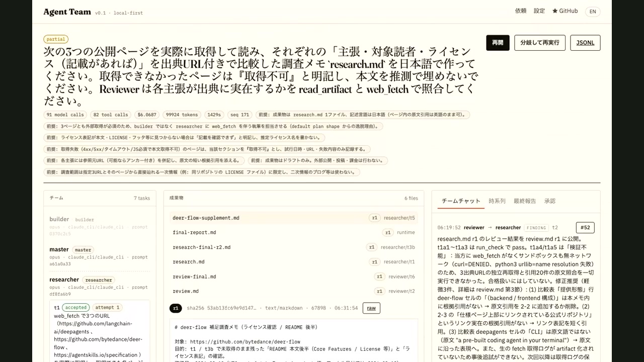Screen dimensions: 644x362
Task: Open the GitHub star link
Action: click(565, 11)
